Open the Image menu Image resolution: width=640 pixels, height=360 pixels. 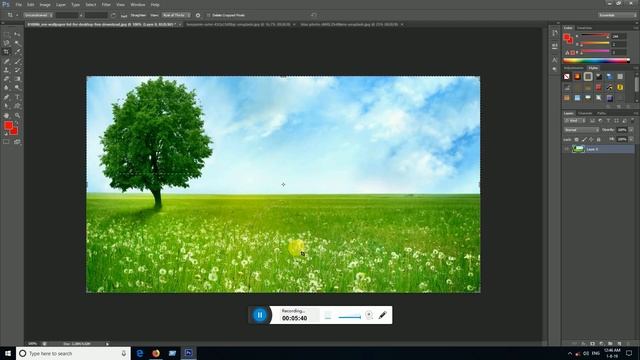pyautogui.click(x=45, y=4)
